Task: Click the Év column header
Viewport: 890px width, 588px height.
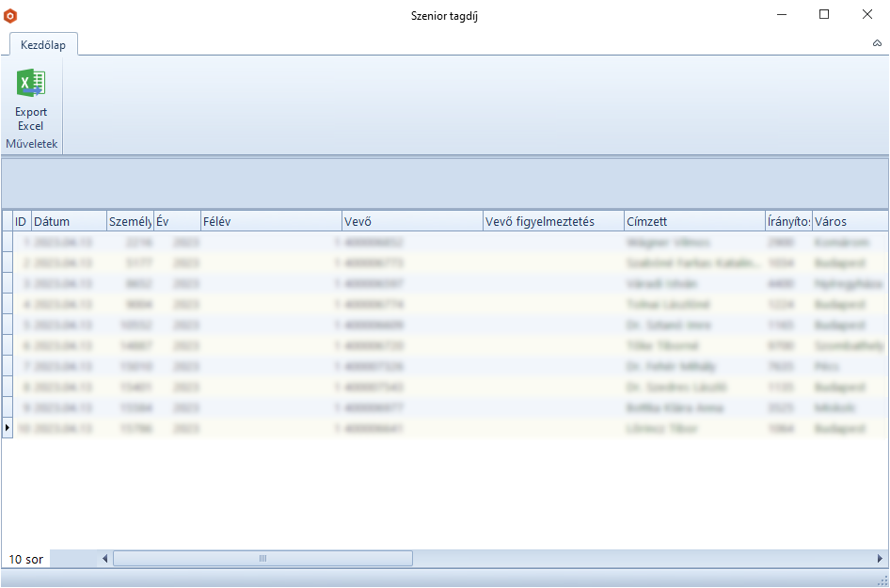Action: pyautogui.click(x=176, y=222)
